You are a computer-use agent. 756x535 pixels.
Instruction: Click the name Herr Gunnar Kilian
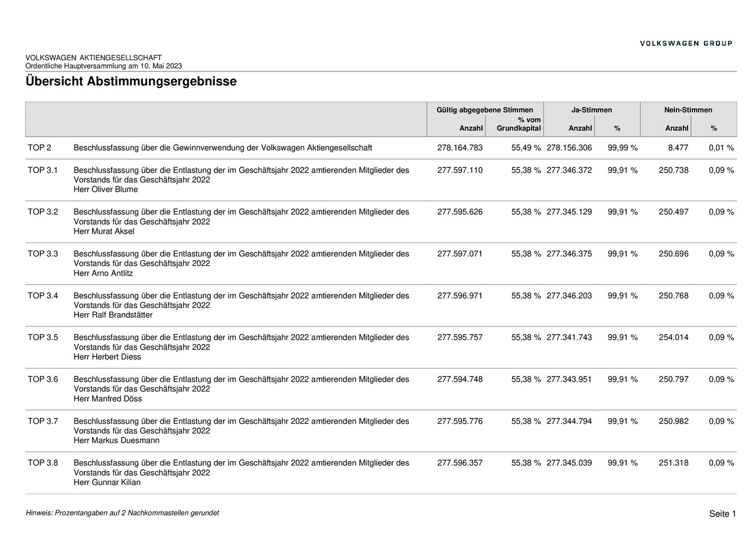coord(107,484)
